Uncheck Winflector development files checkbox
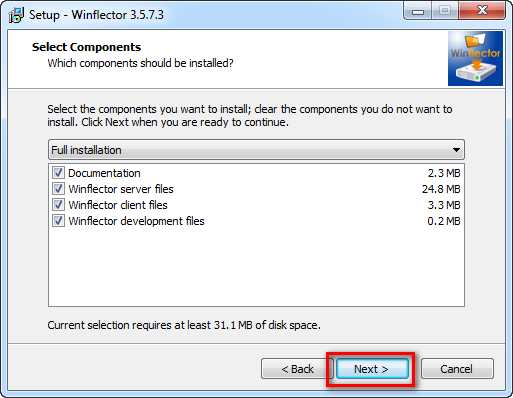The height and width of the screenshot is (398, 513). [58, 221]
